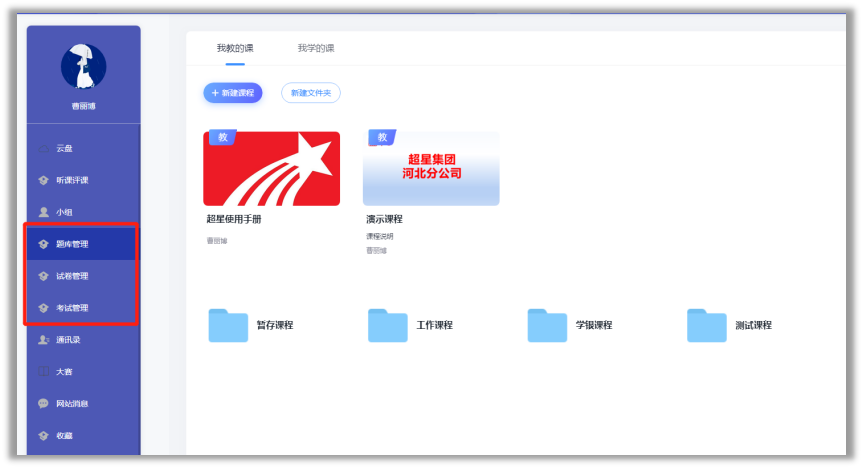
Task: Click the 收藏 sidebar icon
Action: coord(43,436)
